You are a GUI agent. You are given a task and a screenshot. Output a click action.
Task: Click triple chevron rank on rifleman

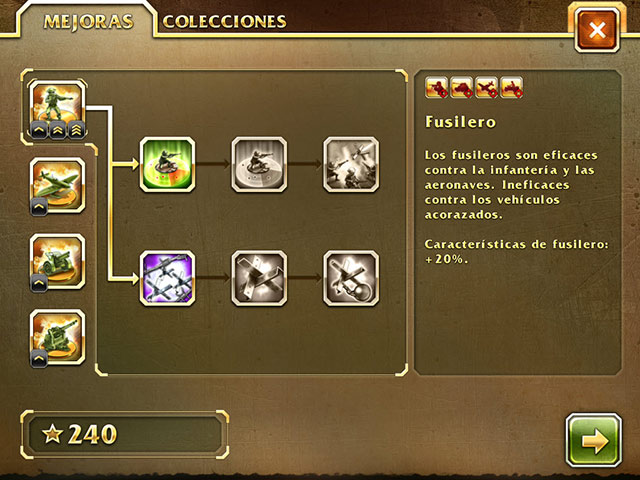76,130
